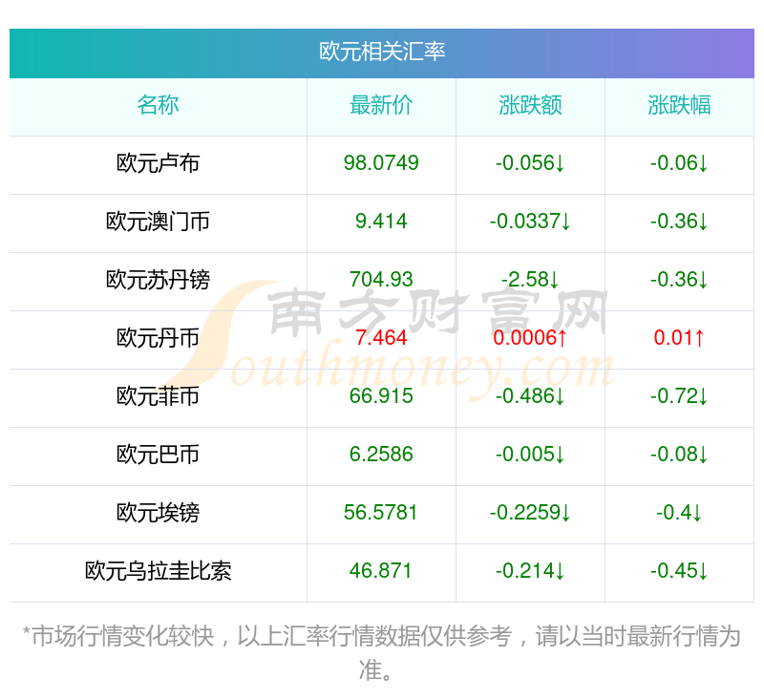Click the change value -2.58↓
Screen dimensions: 764x700
pos(530,279)
